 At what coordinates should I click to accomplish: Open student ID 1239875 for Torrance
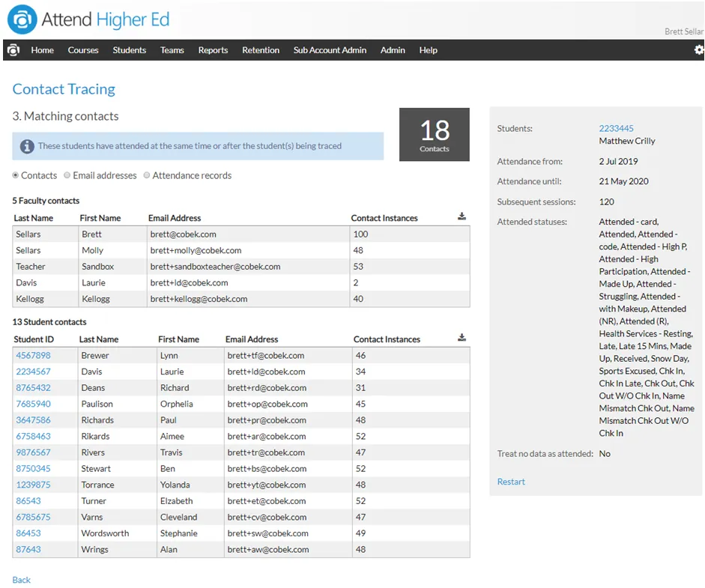[x=33, y=485]
